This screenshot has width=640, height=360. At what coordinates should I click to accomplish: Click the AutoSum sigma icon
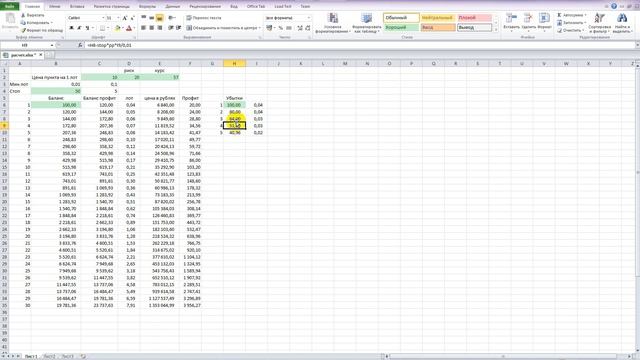click(560, 15)
